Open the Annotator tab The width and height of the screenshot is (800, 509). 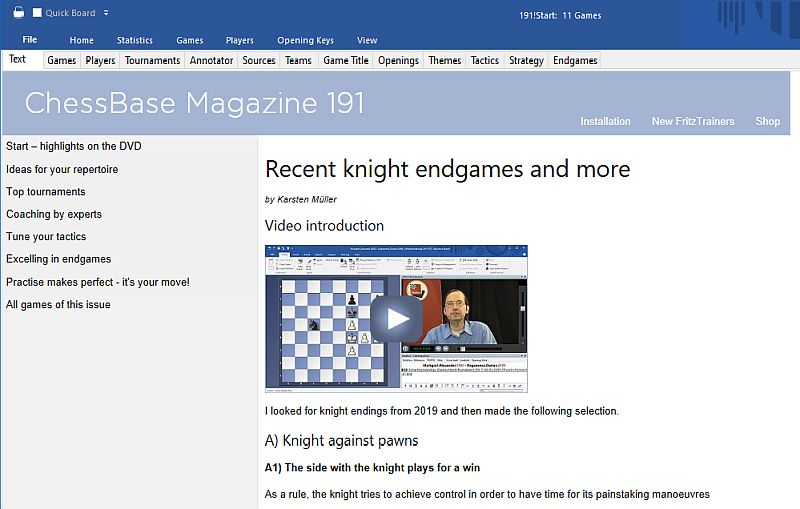point(211,60)
